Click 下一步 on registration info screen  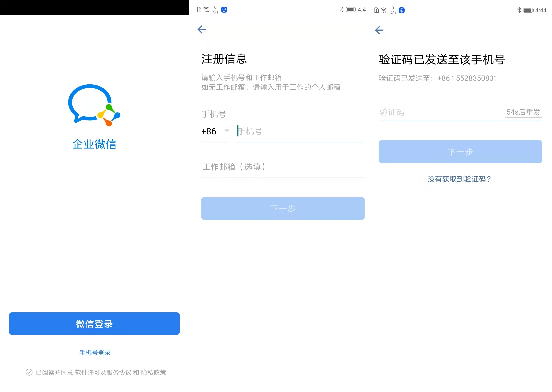283,208
